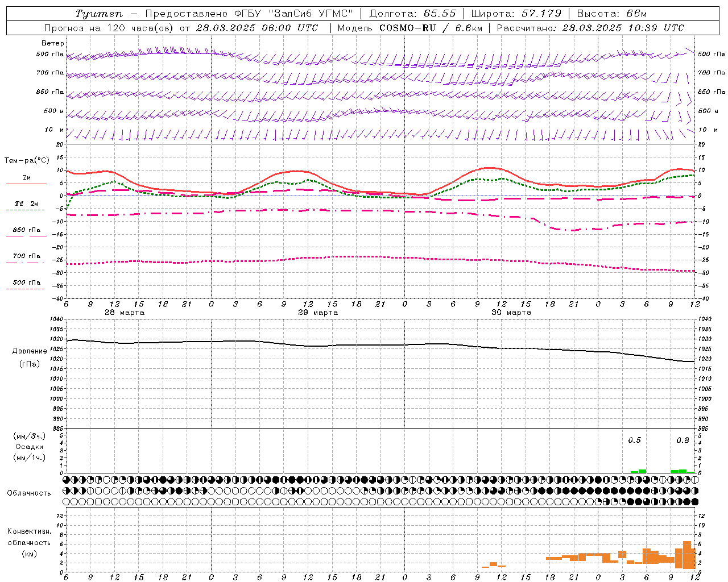Image resolution: width=728 pixels, height=582 pixels.
Task: Click the 'Облачность' cloudiness row label
Action: tap(28, 493)
